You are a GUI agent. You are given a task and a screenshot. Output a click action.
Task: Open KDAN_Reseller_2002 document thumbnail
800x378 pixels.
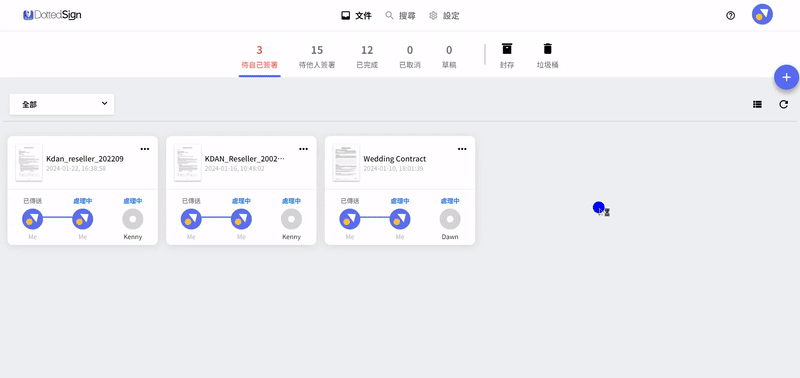click(x=188, y=163)
